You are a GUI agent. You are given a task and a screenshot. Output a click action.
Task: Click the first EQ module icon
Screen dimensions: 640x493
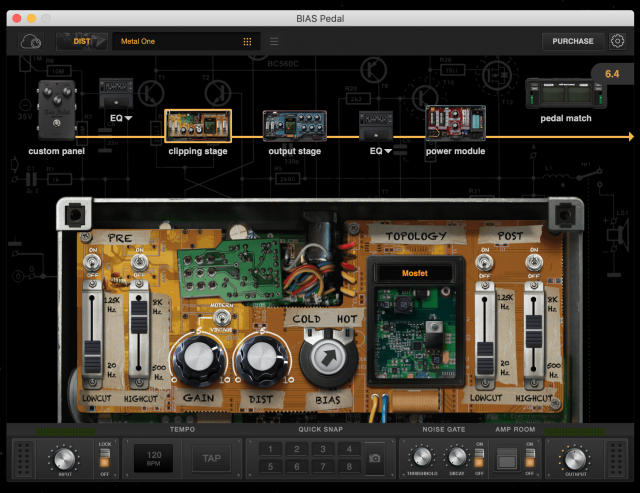pos(116,93)
